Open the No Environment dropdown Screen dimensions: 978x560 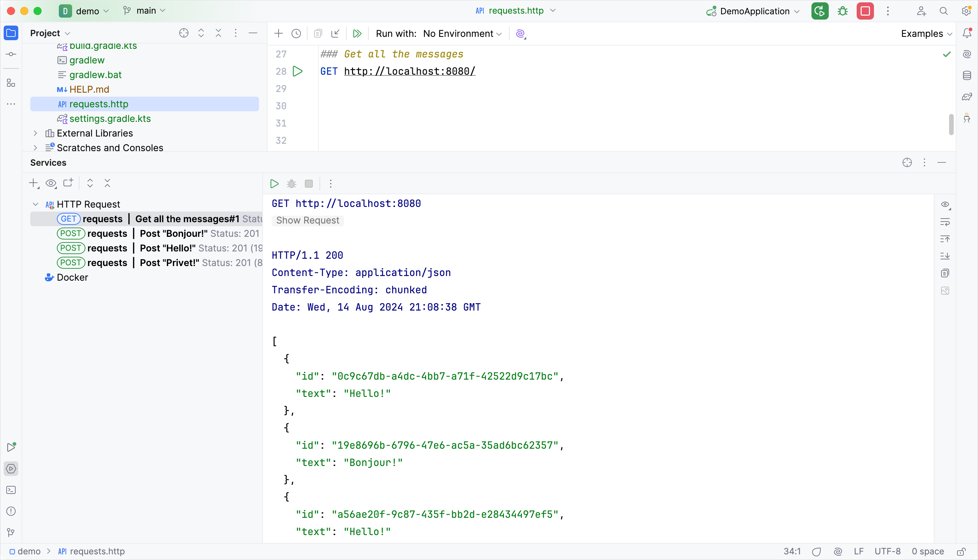point(463,34)
